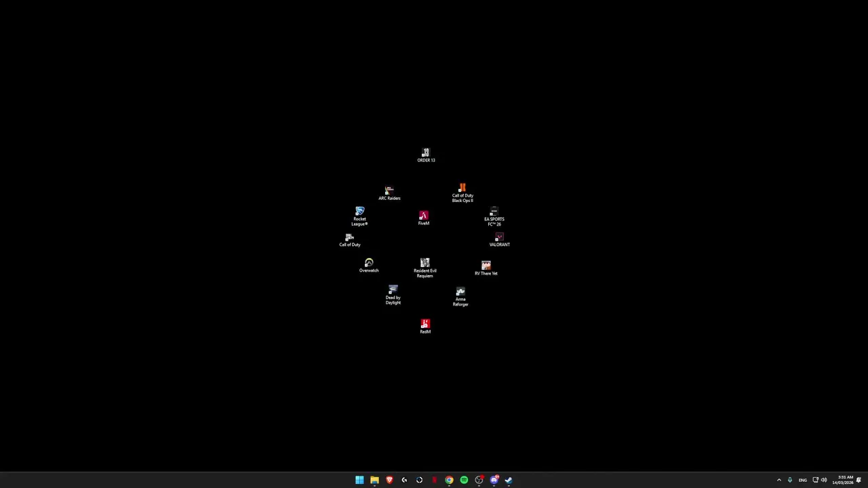Viewport: 868px width, 488px height.
Task: Select the Rocket League desktop icon
Action: click(359, 217)
